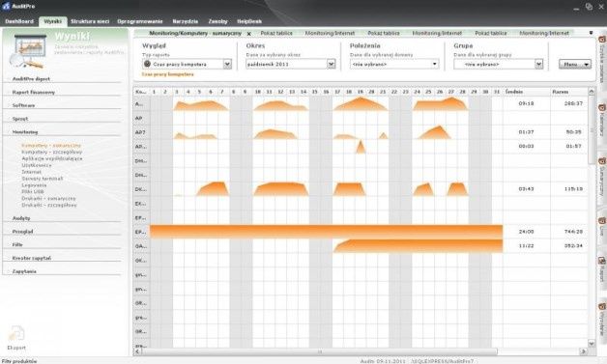Expand the Kreator zapytań section
The height and width of the screenshot is (364, 607).
pyautogui.click(x=32, y=258)
